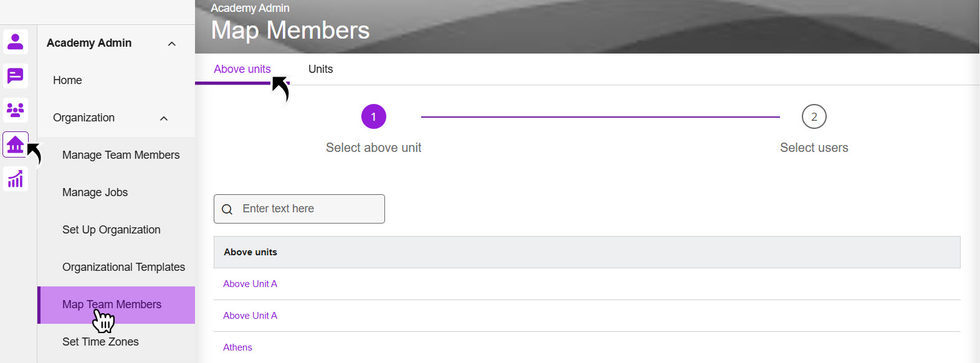Collapse the Organization submenu chevron
This screenshot has width=980, height=363.
[x=164, y=118]
